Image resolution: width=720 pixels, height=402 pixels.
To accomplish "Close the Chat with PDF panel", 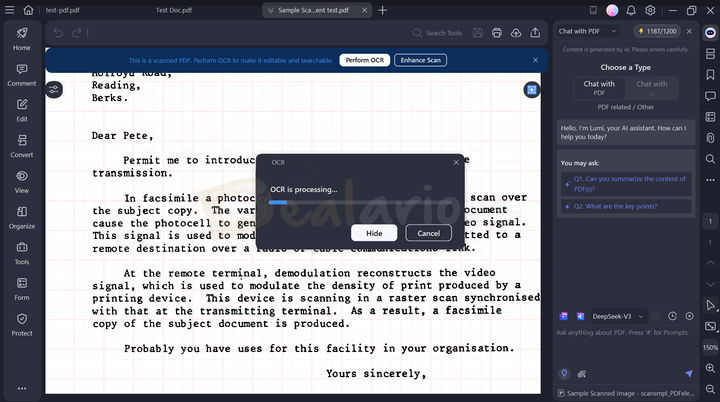I will click(689, 31).
